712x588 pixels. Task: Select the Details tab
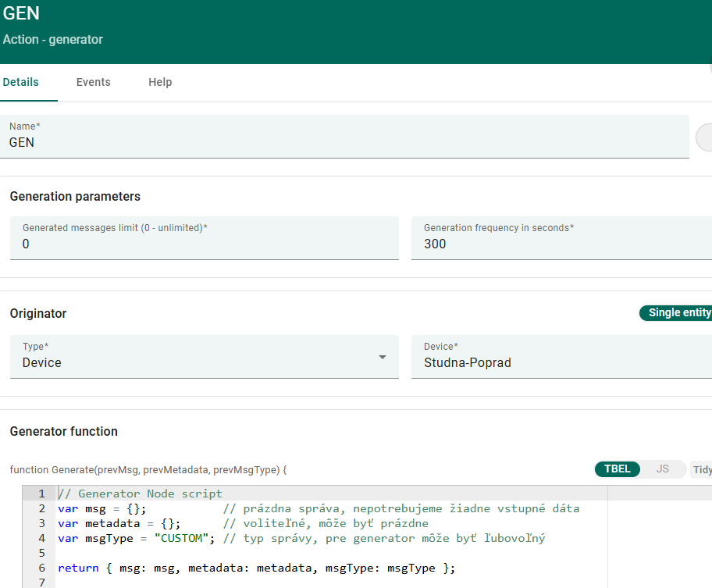tap(21, 82)
